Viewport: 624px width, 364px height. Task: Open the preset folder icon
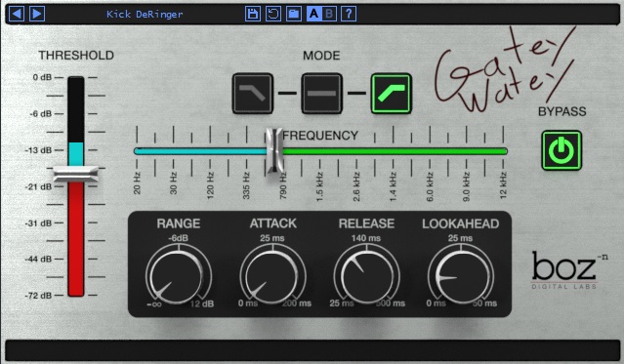tap(294, 14)
